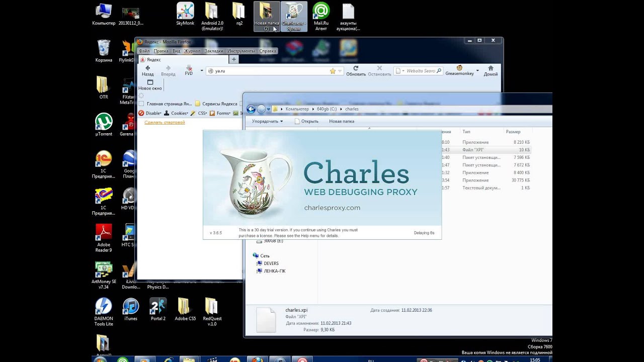Open the Справка menu in Firefox
This screenshot has width=644, height=362.
[268, 51]
